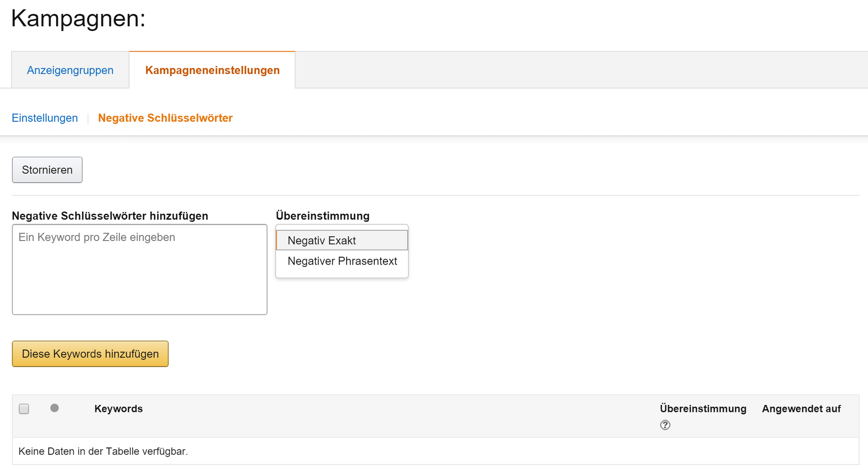
Task: Click the Übereinstimmung label above match list
Action: coord(323,216)
